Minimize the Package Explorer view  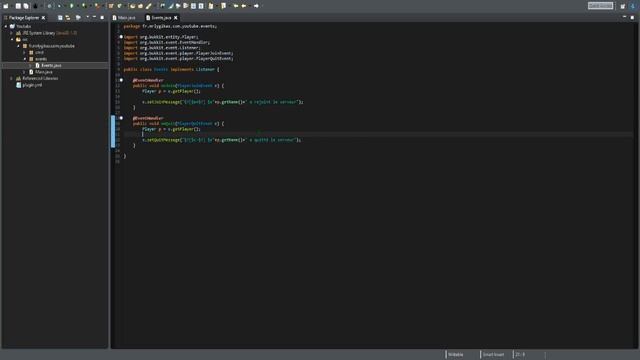(95, 18)
